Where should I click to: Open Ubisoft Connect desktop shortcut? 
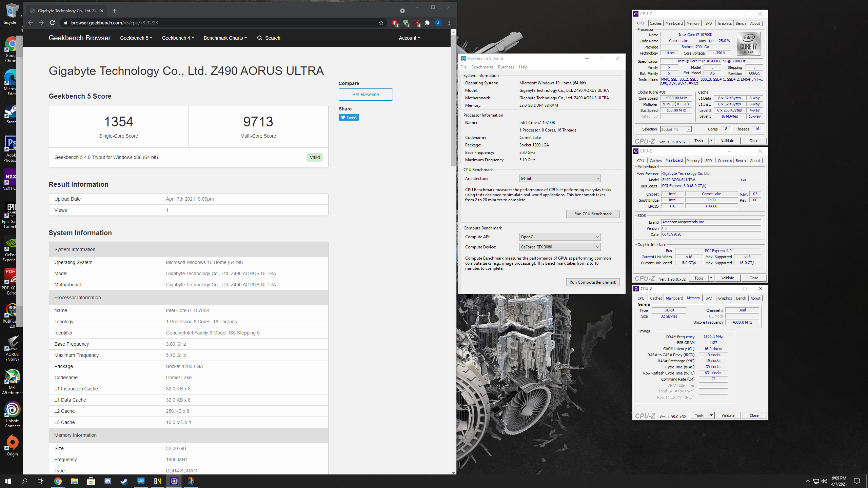tap(12, 415)
